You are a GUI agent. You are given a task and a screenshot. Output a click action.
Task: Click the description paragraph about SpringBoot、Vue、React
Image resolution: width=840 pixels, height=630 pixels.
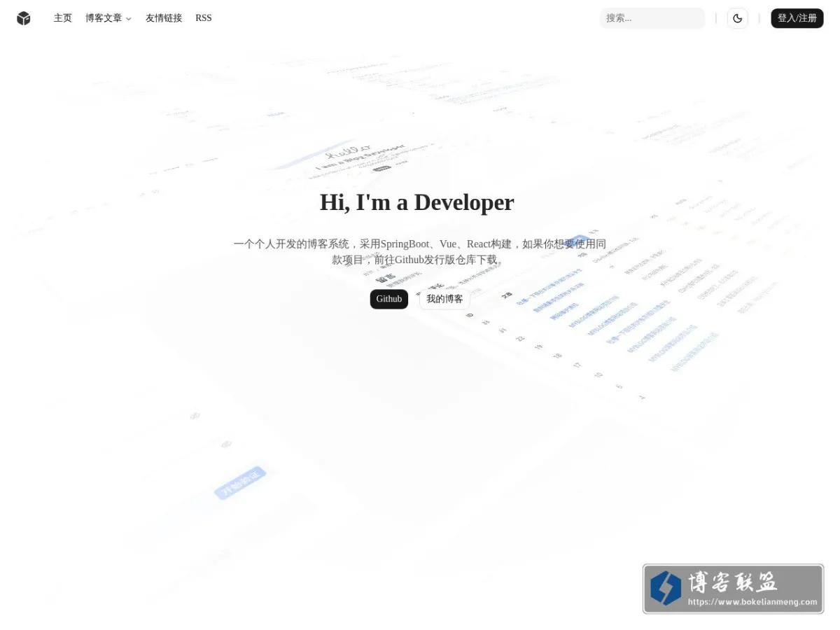point(420,252)
